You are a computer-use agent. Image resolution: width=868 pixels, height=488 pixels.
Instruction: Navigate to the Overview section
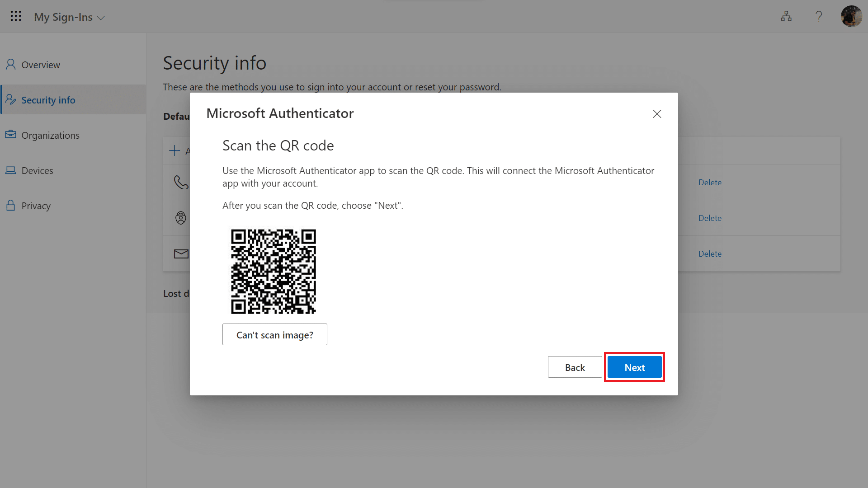40,64
